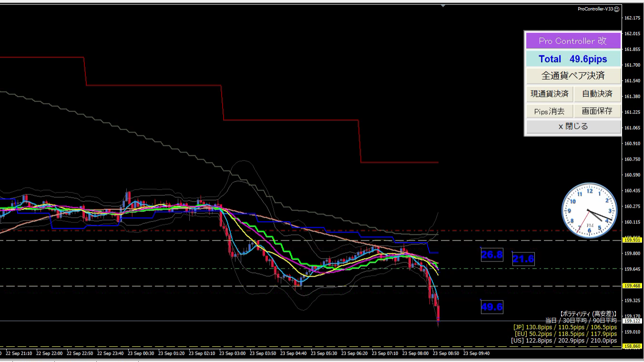The height and width of the screenshot is (362, 644).
Task: Click the [JP] volatility row
Action: 565,327
